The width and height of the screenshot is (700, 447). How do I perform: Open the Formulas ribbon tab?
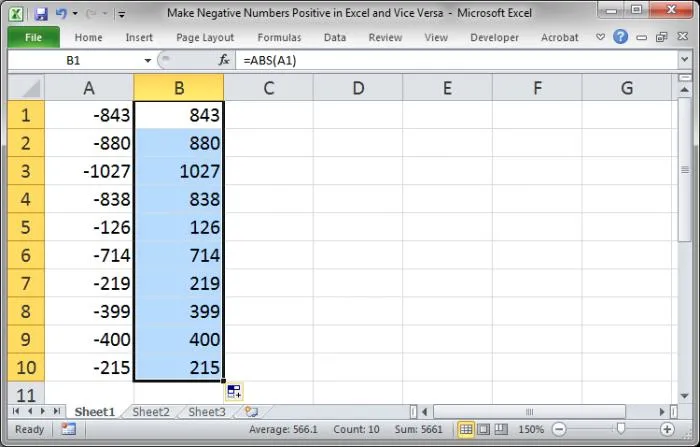coord(279,38)
